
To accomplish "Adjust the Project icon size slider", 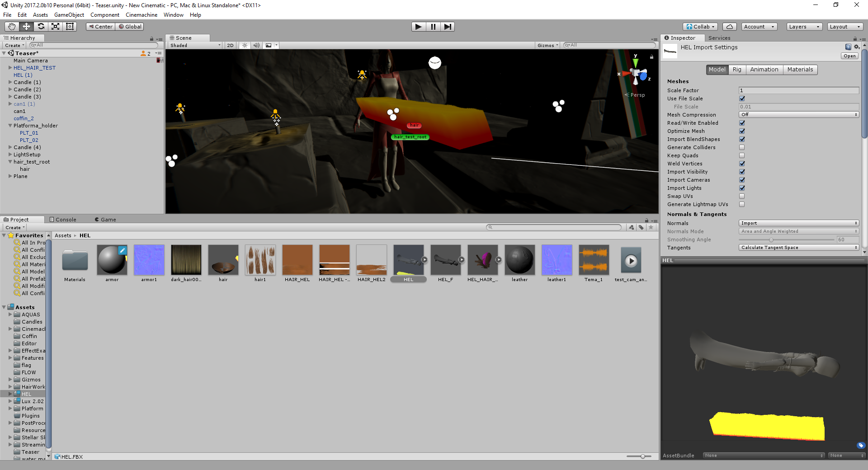I will coord(639,456).
